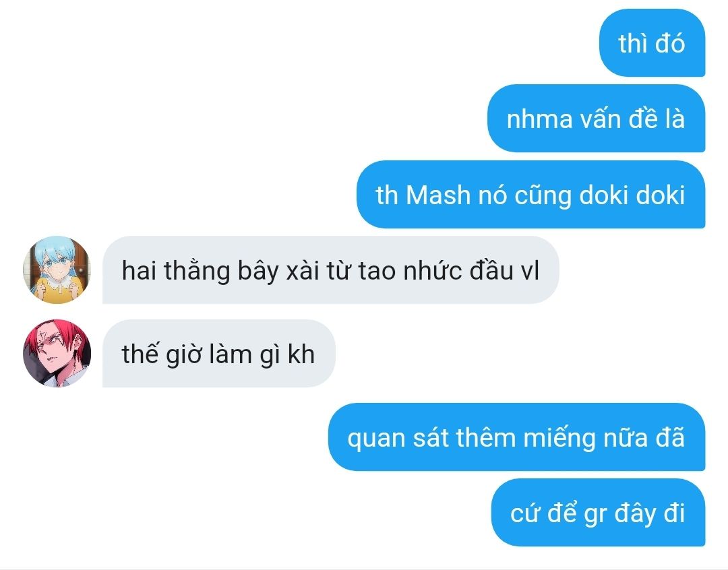Viewport: 728px width, 570px height.
Task: Tap the 'th Mash nó cũng doki doki' bubble
Action: [x=530, y=194]
